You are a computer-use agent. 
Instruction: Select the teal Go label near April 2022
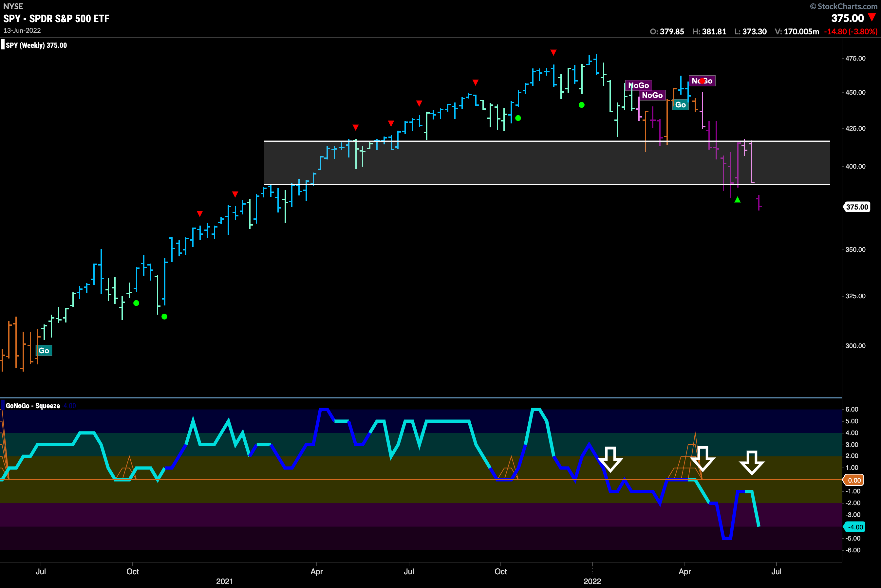point(680,105)
